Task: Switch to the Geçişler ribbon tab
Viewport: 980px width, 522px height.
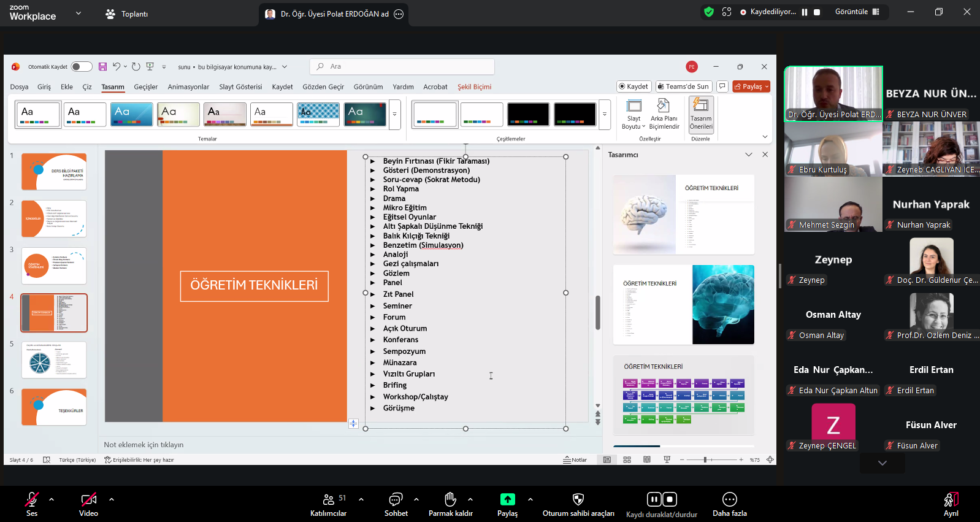Action: tap(145, 87)
